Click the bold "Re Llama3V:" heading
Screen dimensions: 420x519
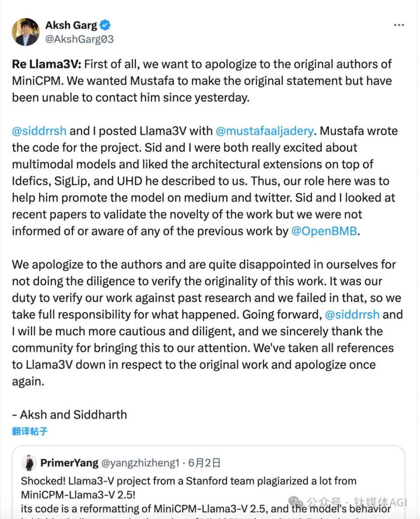pos(46,64)
